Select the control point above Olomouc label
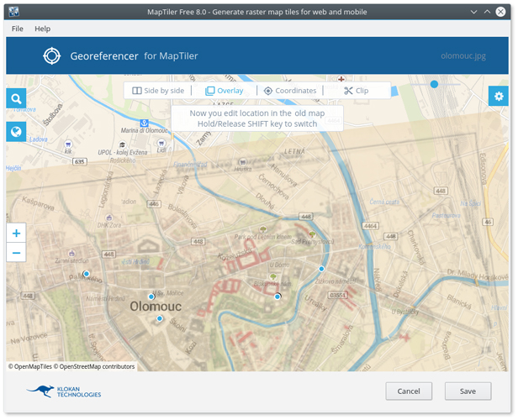Viewport: 518px width, 420px height. (151, 297)
